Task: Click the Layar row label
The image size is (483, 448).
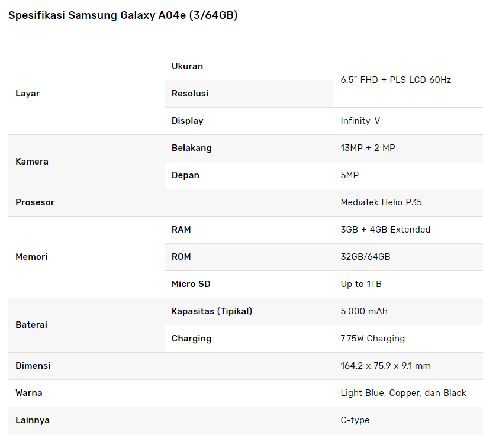Action: click(27, 94)
